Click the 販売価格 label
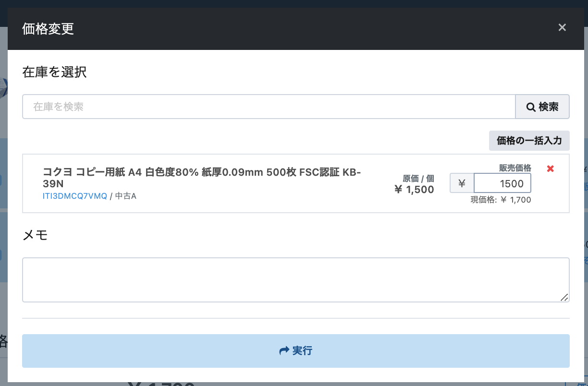 pyautogui.click(x=515, y=168)
